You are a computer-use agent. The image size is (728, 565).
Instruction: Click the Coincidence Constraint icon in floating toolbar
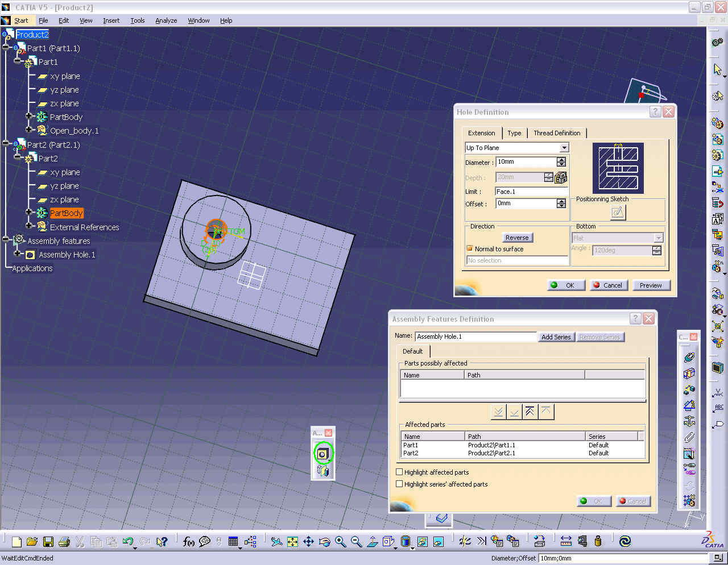click(x=689, y=357)
